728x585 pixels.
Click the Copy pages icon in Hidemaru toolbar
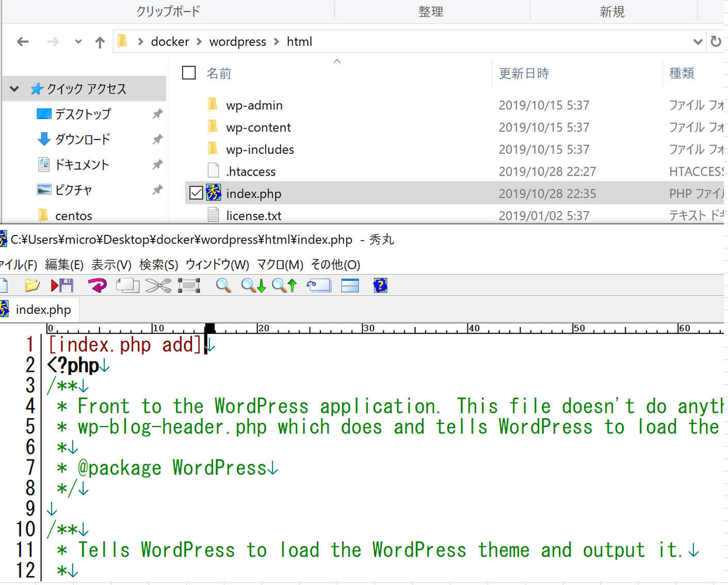(127, 285)
